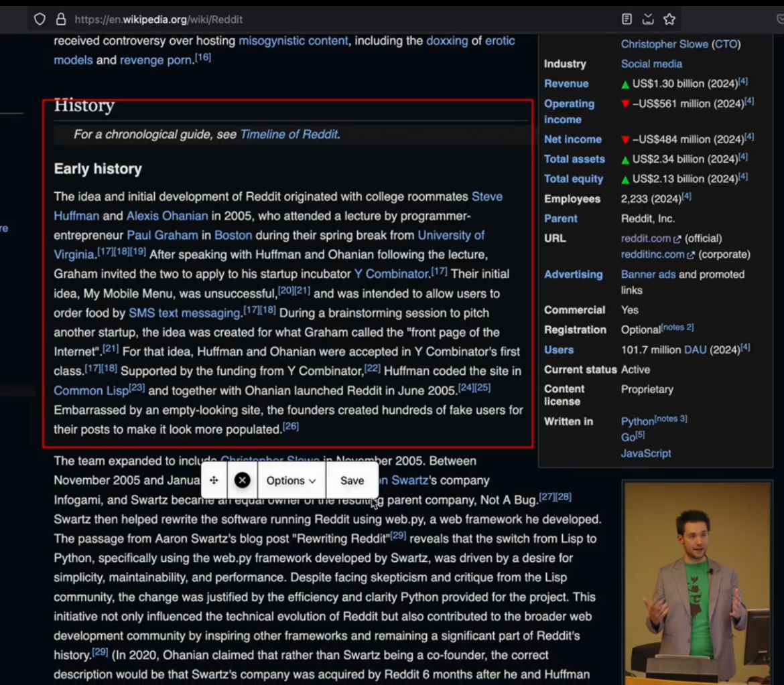Open the Common Lisp article link

pos(91,391)
